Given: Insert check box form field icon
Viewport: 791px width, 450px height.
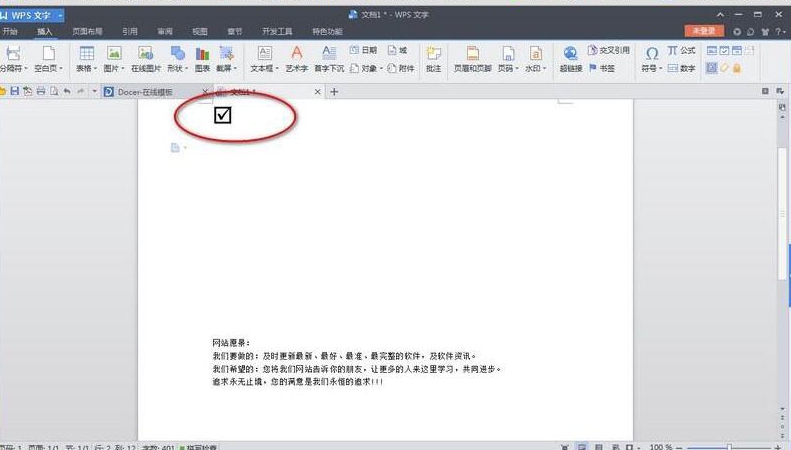Looking at the screenshot, I should click(724, 50).
